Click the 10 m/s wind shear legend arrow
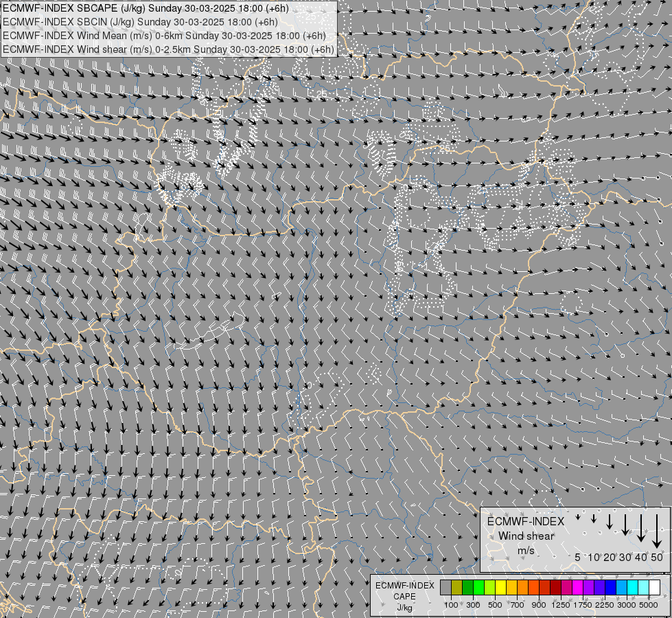The height and width of the screenshot is (618, 672). 594,518
